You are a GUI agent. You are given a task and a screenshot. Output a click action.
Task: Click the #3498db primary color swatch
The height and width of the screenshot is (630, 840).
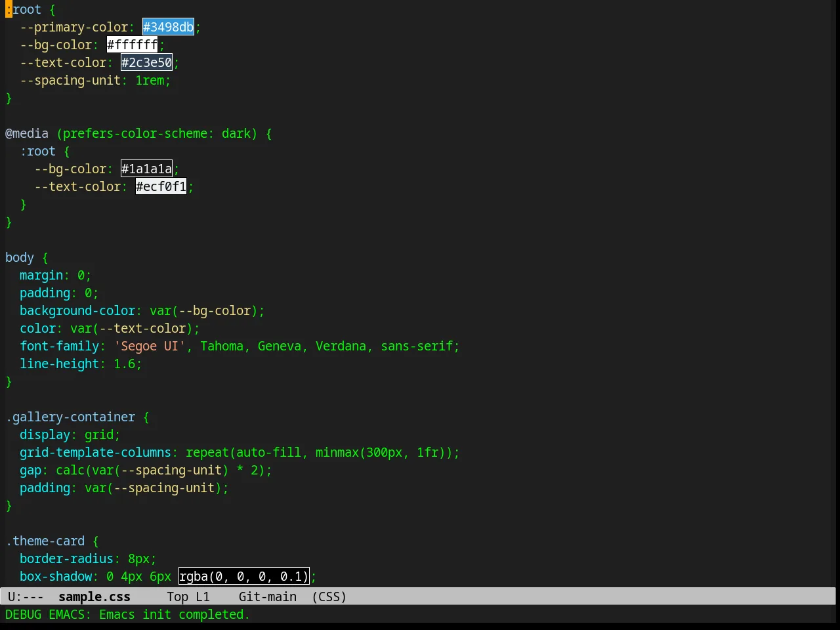(x=168, y=27)
